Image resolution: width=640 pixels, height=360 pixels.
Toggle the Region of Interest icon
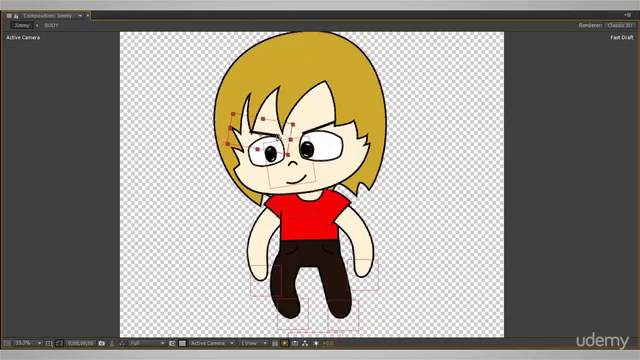tap(172, 343)
